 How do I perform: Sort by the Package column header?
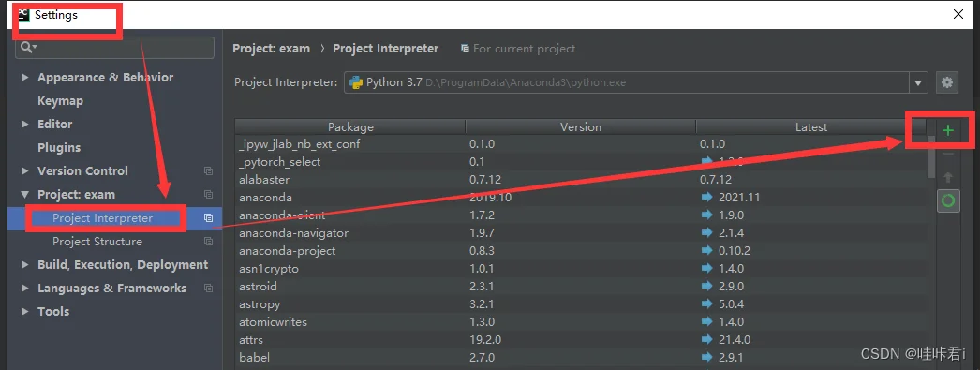[350, 126]
